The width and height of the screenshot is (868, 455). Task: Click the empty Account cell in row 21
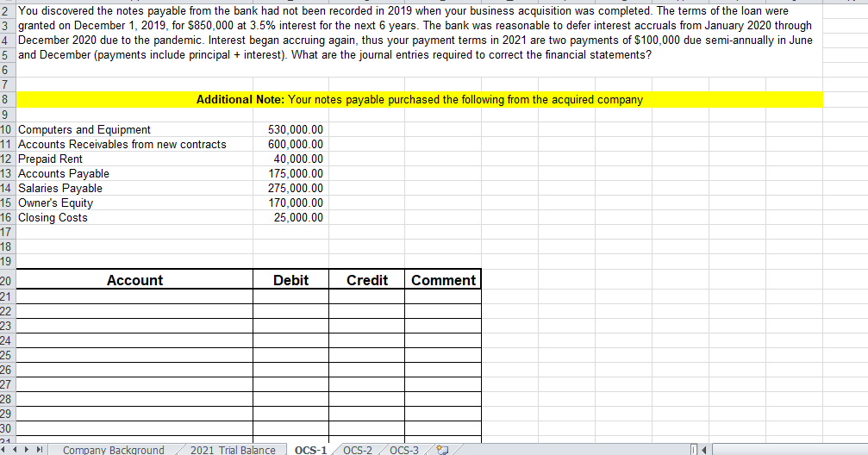tap(134, 296)
